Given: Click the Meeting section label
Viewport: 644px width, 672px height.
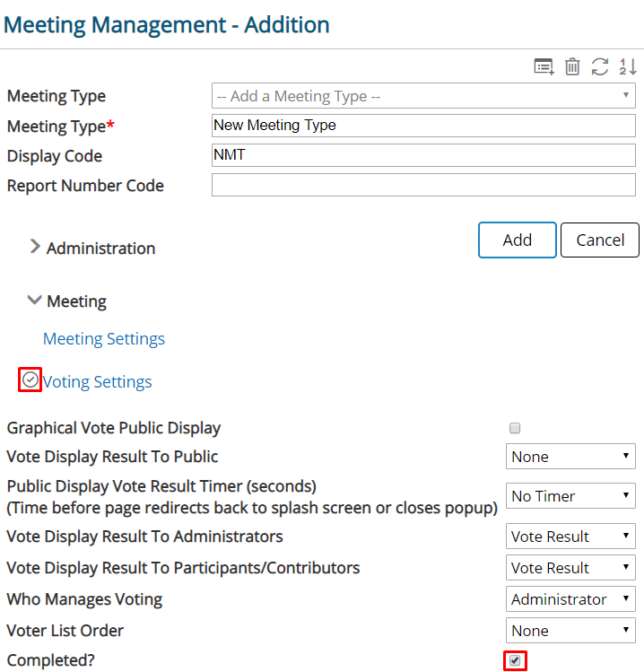Looking at the screenshot, I should pos(76,301).
